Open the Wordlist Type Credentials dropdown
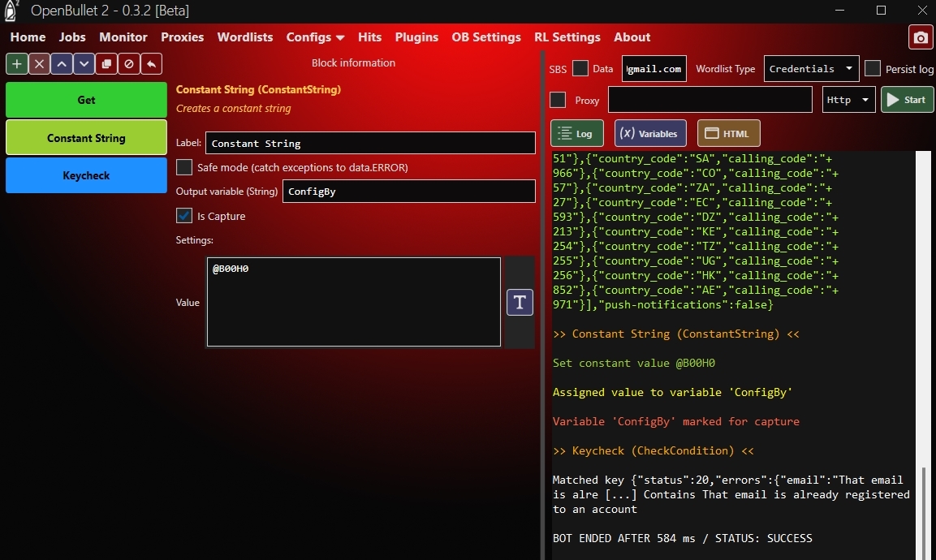Viewport: 936px width, 560px height. [812, 69]
